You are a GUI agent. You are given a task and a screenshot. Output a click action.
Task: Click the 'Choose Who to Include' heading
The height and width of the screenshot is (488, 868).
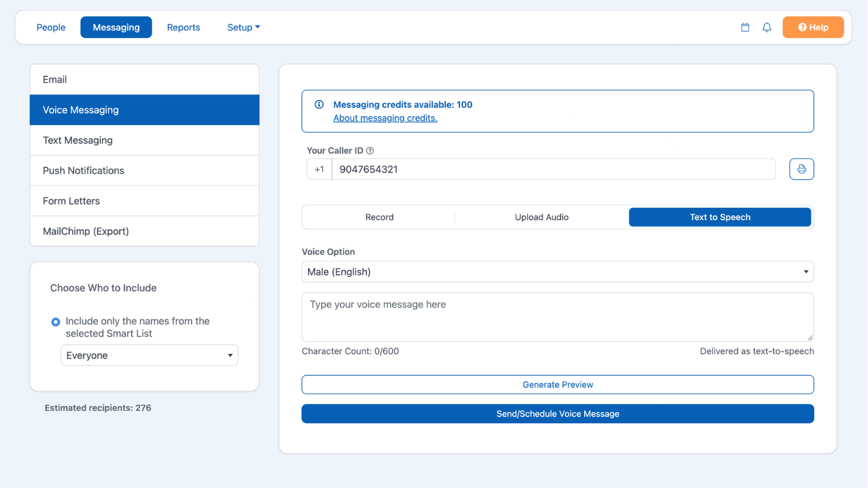(x=104, y=288)
